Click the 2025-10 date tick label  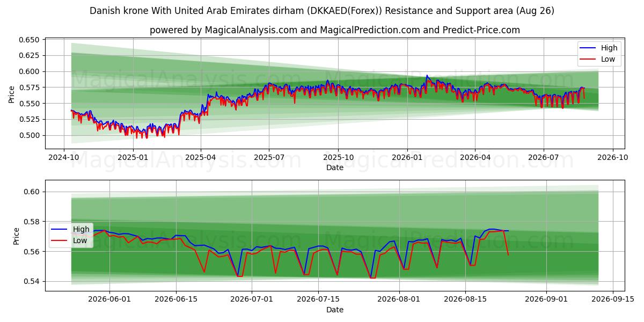tap(338, 158)
